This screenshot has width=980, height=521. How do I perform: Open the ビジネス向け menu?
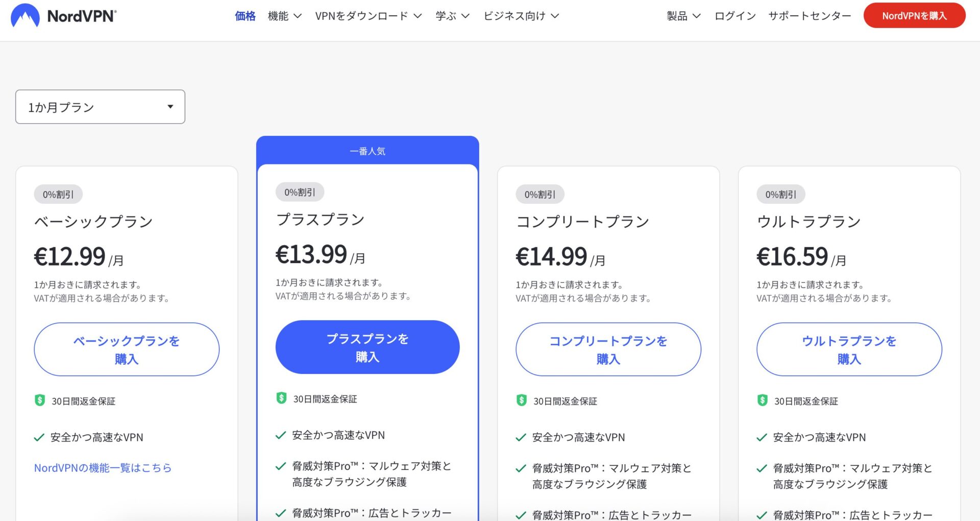coord(521,16)
